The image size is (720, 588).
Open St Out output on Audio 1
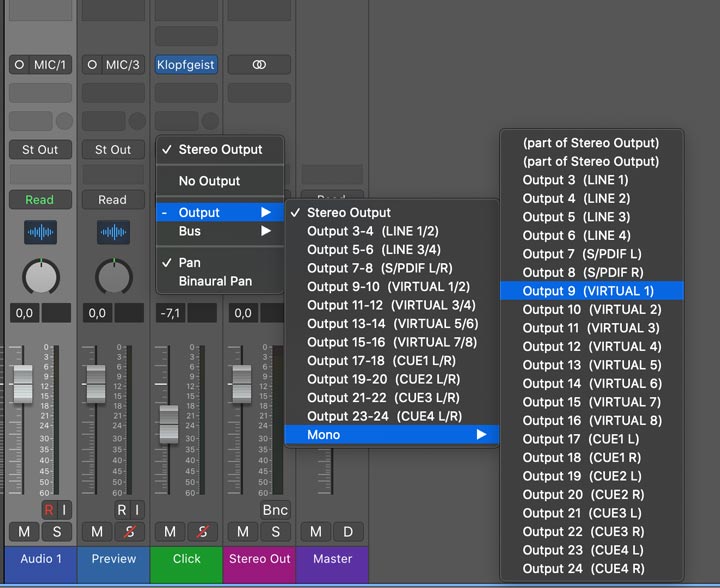tap(40, 150)
